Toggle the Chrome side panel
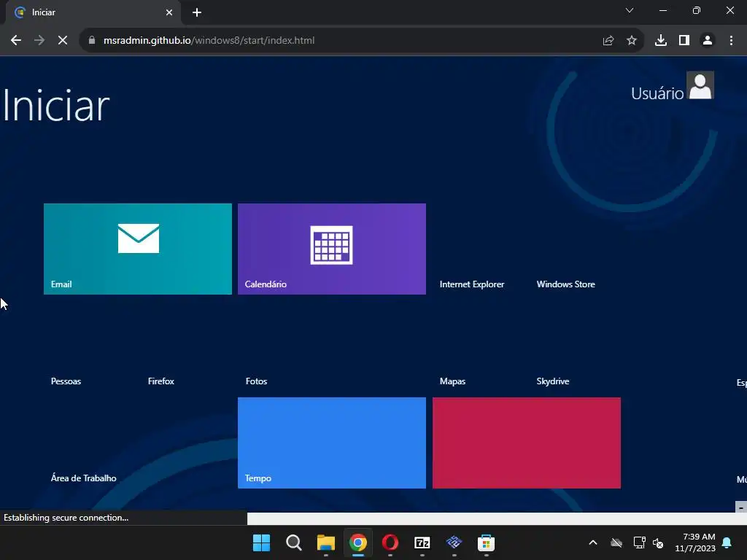Image resolution: width=747 pixels, height=560 pixels. pos(684,41)
